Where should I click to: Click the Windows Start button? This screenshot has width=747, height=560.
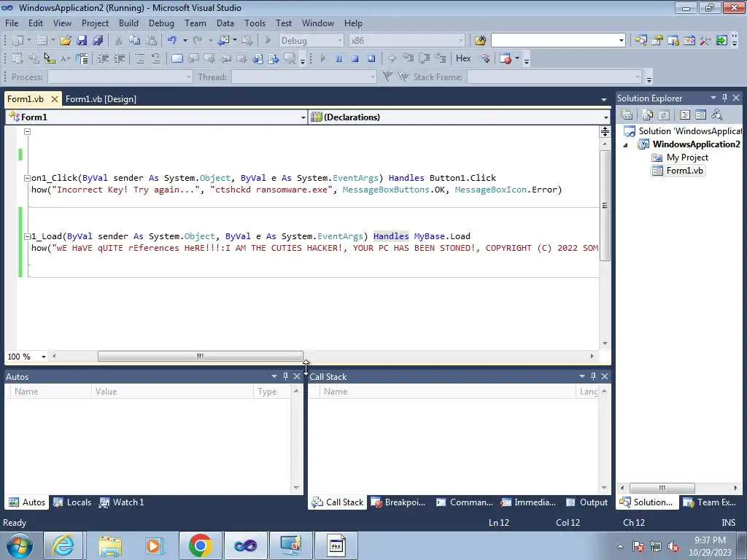[20, 545]
